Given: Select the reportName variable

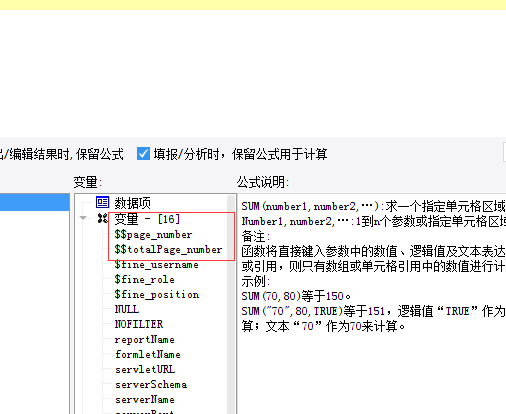Looking at the screenshot, I should click(x=145, y=339).
